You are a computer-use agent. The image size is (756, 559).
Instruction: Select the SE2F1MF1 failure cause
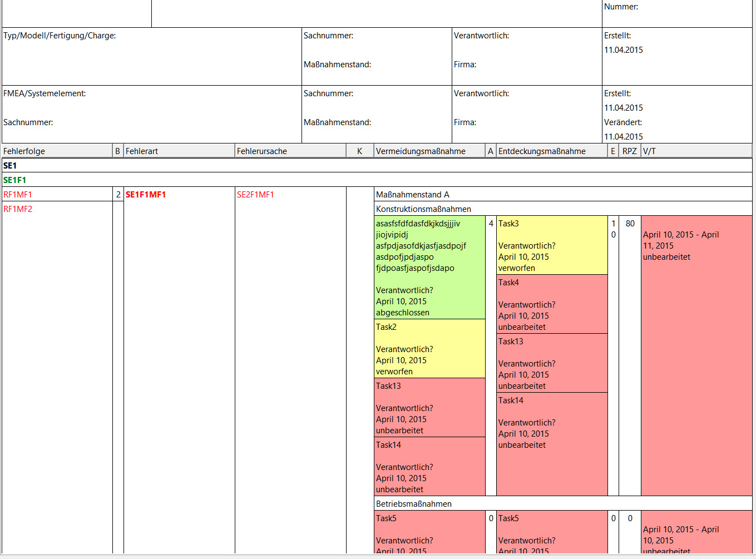[x=255, y=195]
